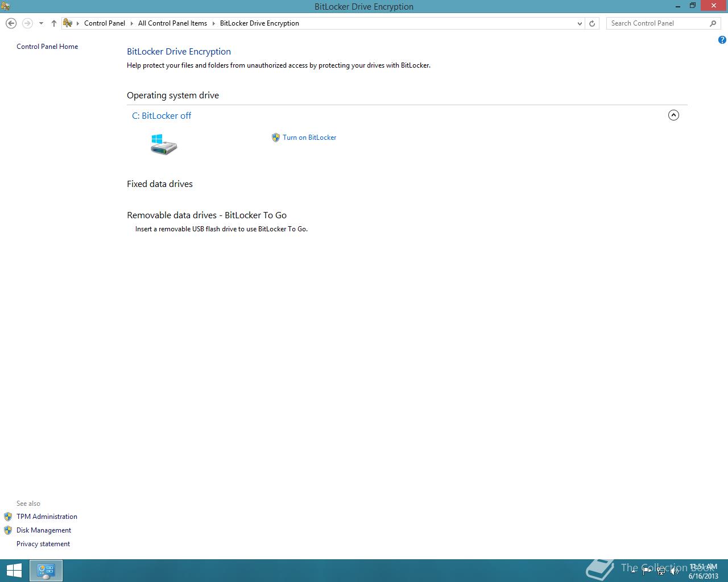728x582 pixels.
Task: Click the shield icon beside Disk Management
Action: point(8,530)
